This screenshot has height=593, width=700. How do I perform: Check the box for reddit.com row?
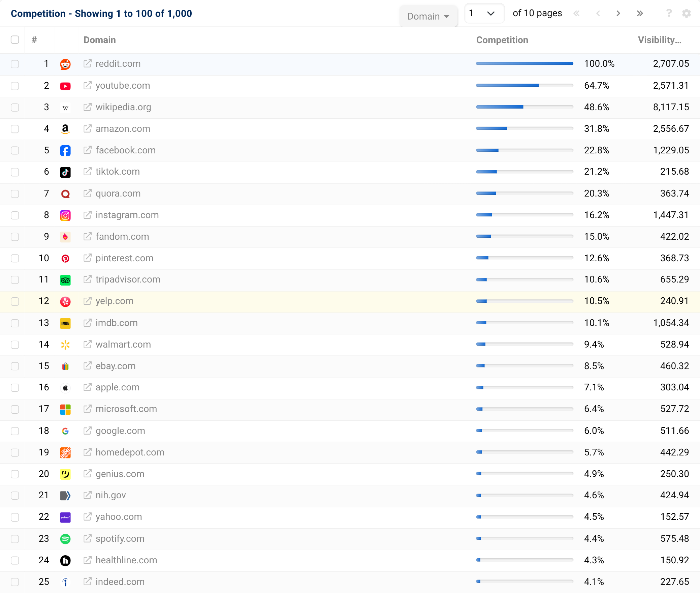click(15, 64)
